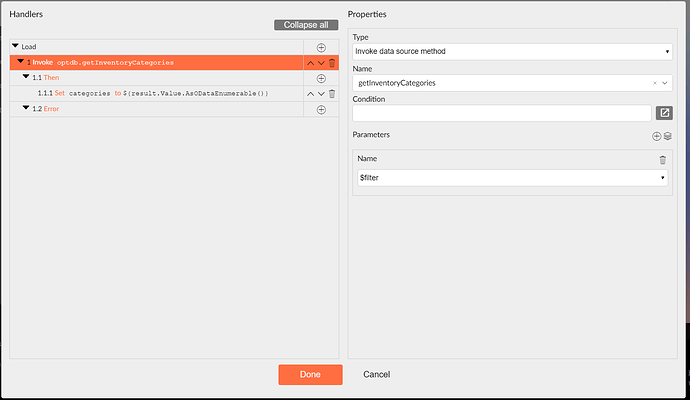Image resolution: width=690 pixels, height=400 pixels.
Task: Move the Invoke getInventoryCategories row down
Action: point(321,63)
